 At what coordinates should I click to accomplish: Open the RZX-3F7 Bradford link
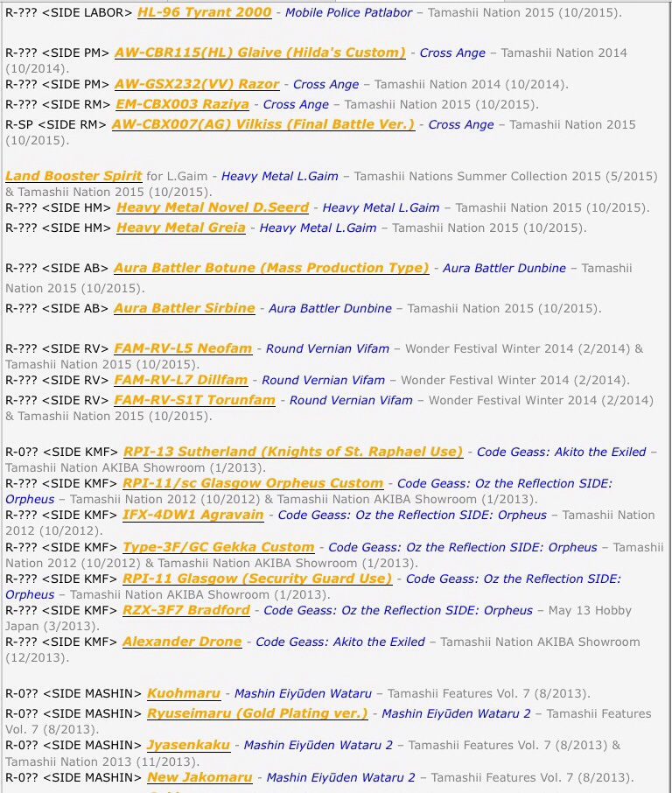coord(186,610)
